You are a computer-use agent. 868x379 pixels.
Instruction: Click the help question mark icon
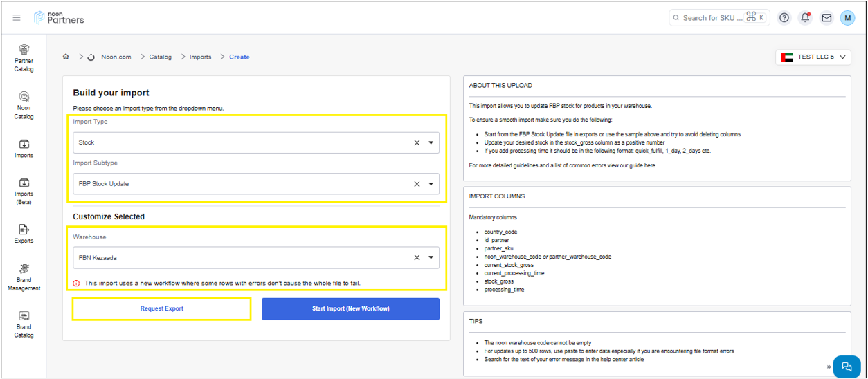click(x=784, y=18)
